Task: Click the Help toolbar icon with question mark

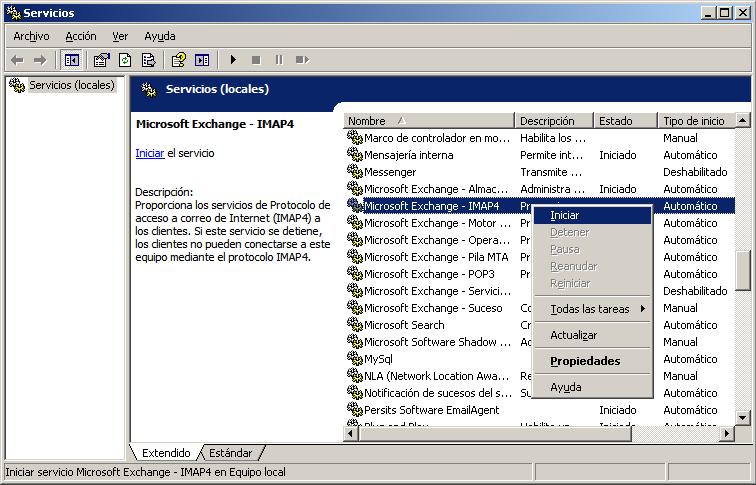Action: pos(179,60)
